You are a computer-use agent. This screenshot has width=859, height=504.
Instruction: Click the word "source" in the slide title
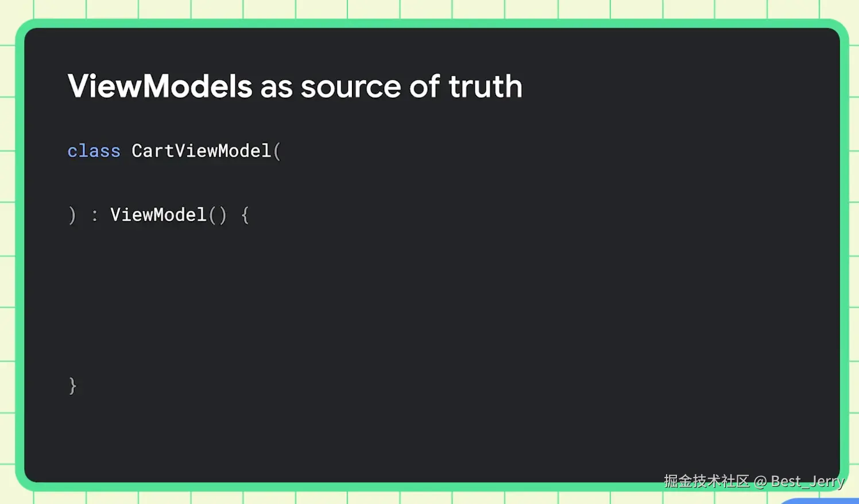351,87
